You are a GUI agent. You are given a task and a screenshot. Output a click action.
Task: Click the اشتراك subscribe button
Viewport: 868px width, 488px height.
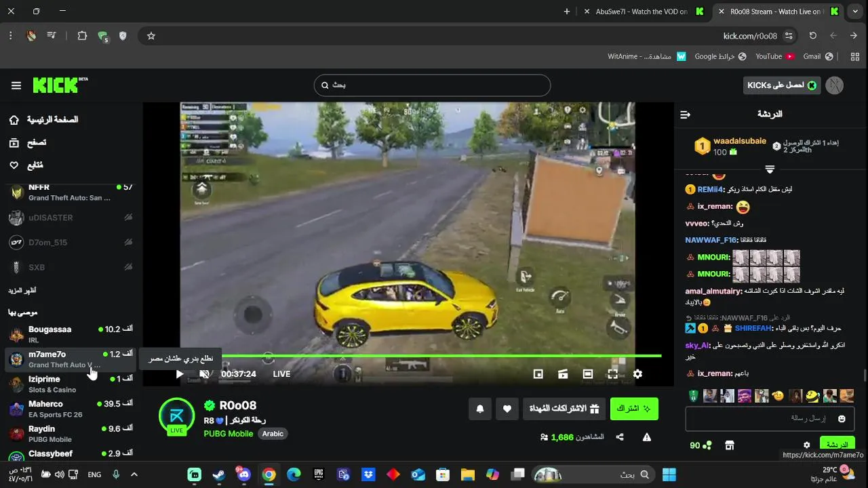click(x=634, y=409)
